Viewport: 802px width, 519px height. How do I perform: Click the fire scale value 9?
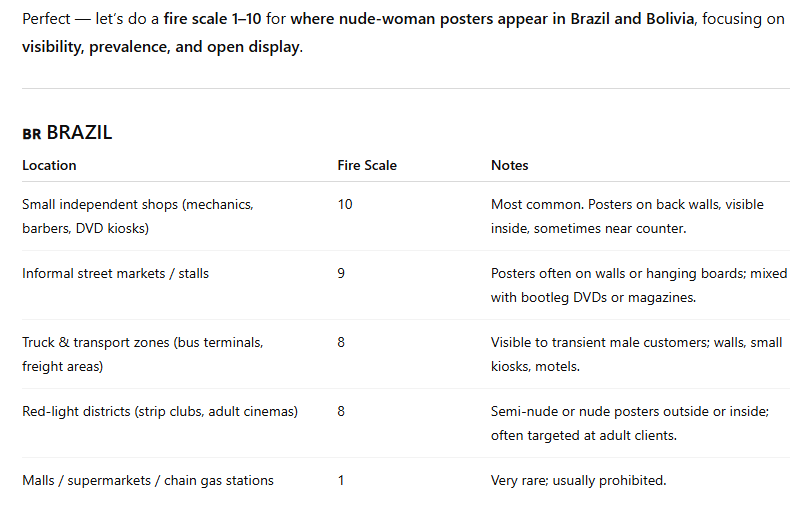click(x=341, y=273)
